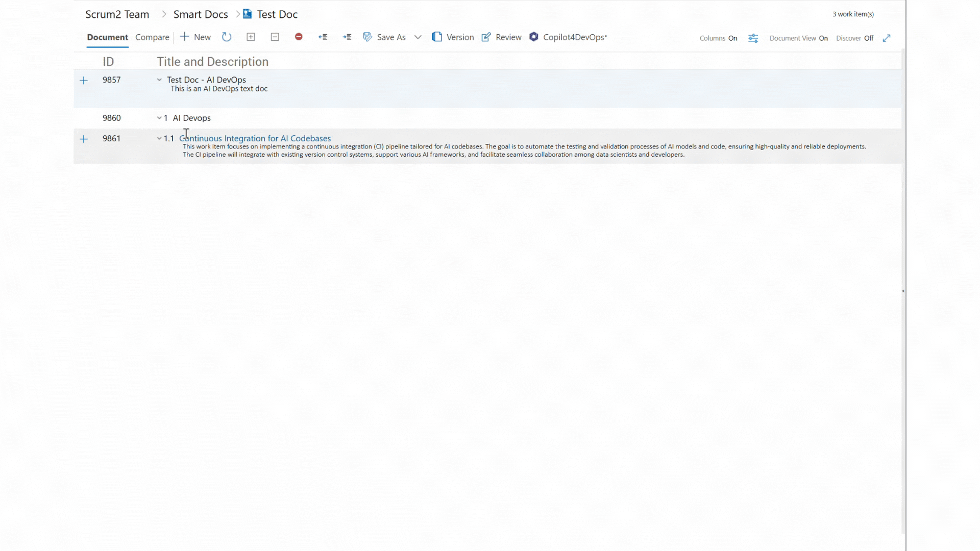Click the Copilot4DevOps button label
980x551 pixels.
[x=575, y=37]
